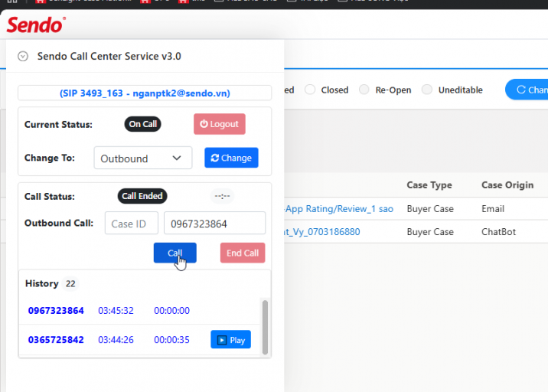Open the Vy_0703186880 case link

(322, 232)
